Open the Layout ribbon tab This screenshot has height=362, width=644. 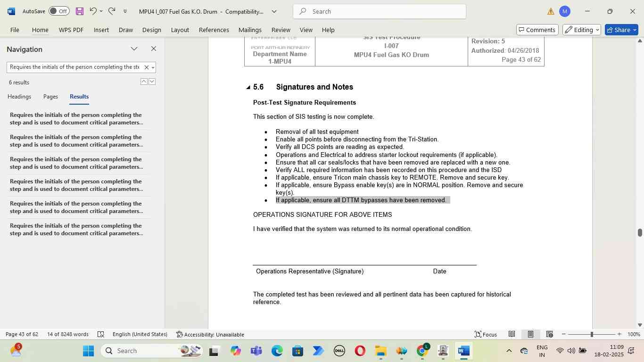pyautogui.click(x=180, y=30)
